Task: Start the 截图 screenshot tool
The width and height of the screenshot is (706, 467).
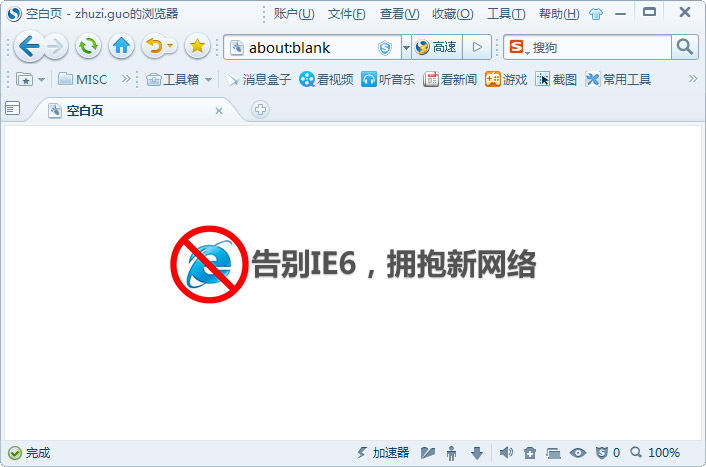Action: (556, 80)
